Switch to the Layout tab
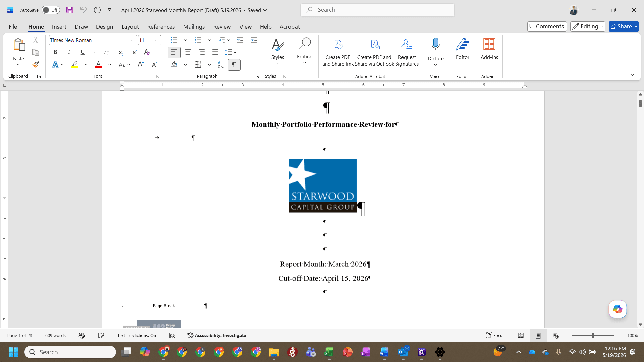 (x=130, y=27)
